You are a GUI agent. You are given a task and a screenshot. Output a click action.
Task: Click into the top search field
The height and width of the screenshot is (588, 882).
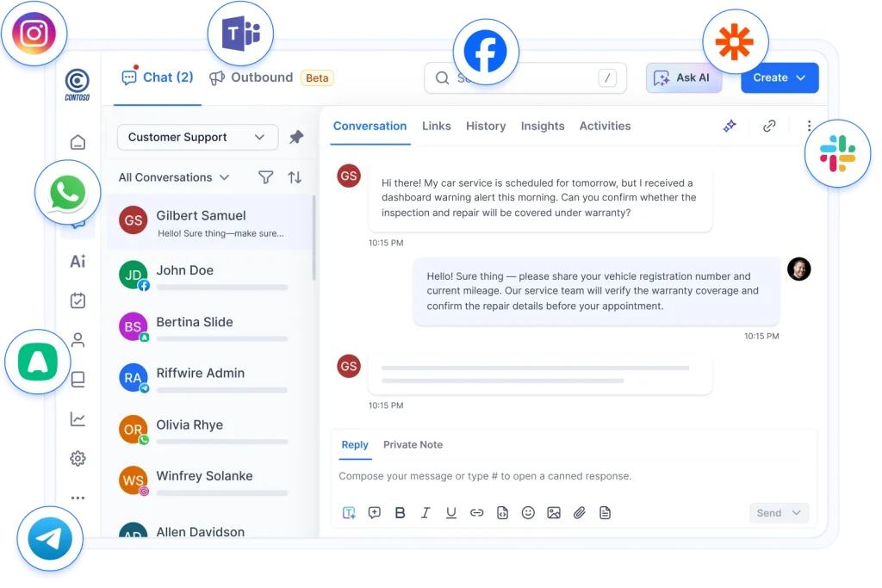pyautogui.click(x=525, y=77)
